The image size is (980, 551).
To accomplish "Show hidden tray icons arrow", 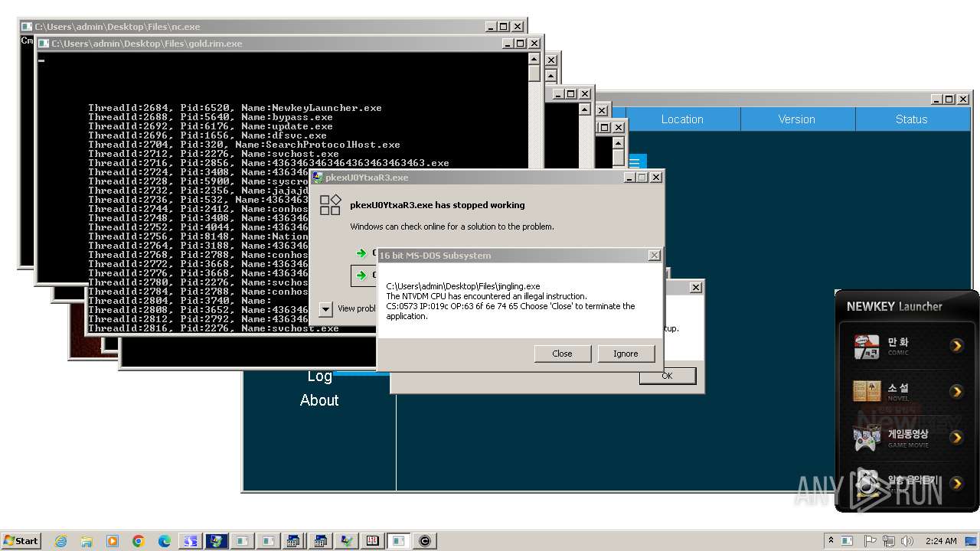I will 831,540.
